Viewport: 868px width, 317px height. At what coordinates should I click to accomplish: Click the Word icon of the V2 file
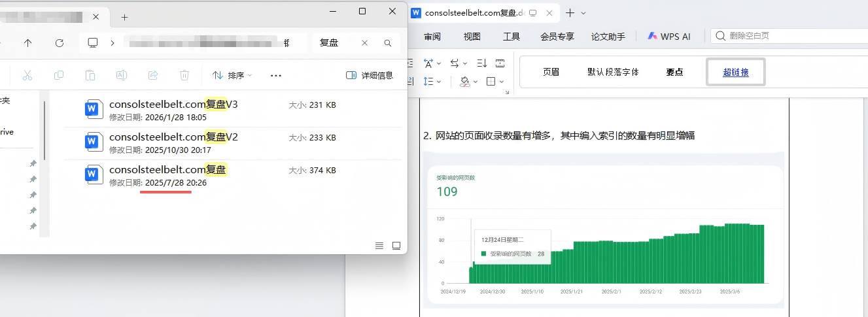pyautogui.click(x=94, y=141)
